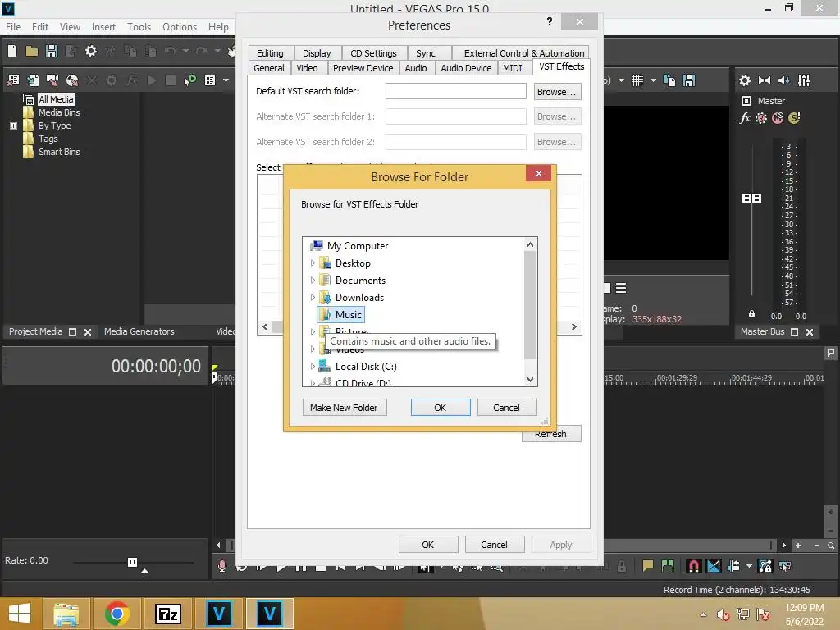This screenshot has height=630, width=840.
Task: Click Save Snapshot to File icon in preview
Action: point(689,80)
